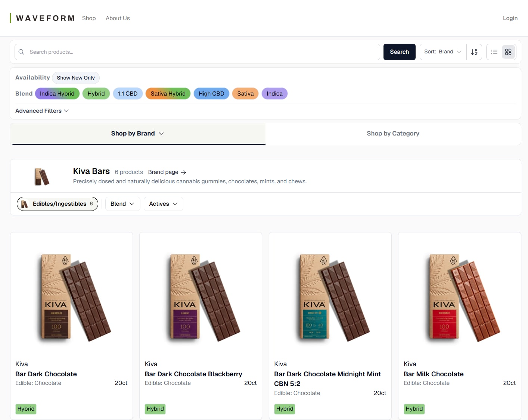The width and height of the screenshot is (528, 420).
Task: Toggle the Sativa Hybrid blend filter
Action: [168, 94]
